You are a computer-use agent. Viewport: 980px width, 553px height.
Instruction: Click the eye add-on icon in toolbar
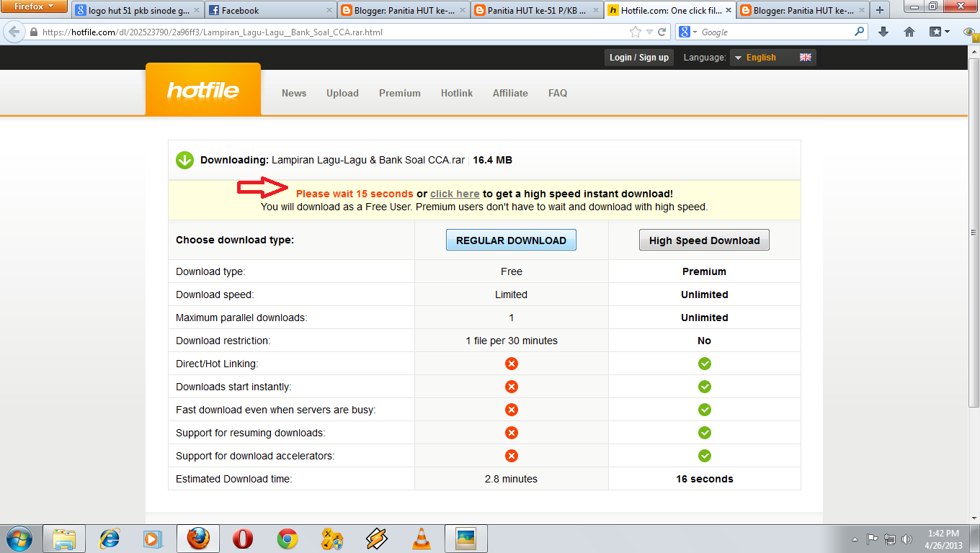pyautogui.click(x=970, y=32)
